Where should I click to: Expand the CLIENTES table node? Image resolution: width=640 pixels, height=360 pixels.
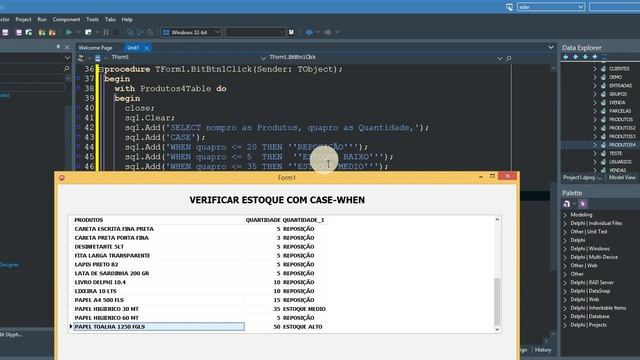click(595, 69)
